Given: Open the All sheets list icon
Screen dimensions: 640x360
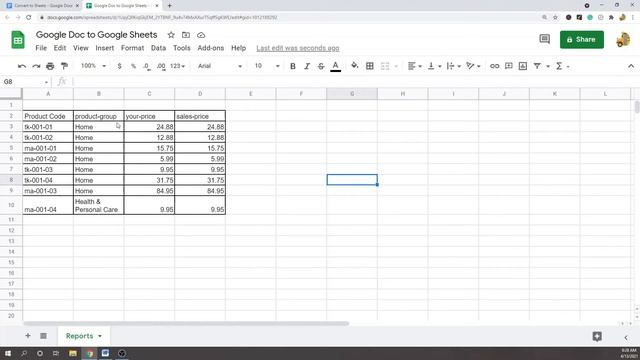Looking at the screenshot, I should point(43,336).
